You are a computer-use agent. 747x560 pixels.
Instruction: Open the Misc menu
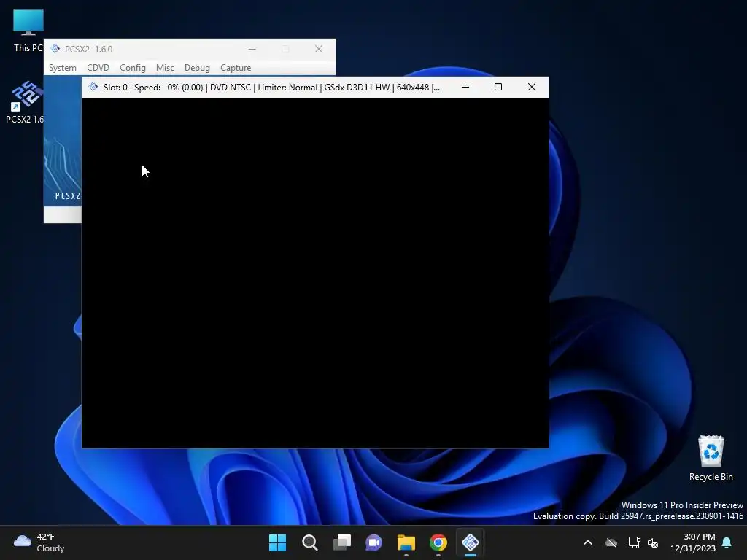point(165,68)
